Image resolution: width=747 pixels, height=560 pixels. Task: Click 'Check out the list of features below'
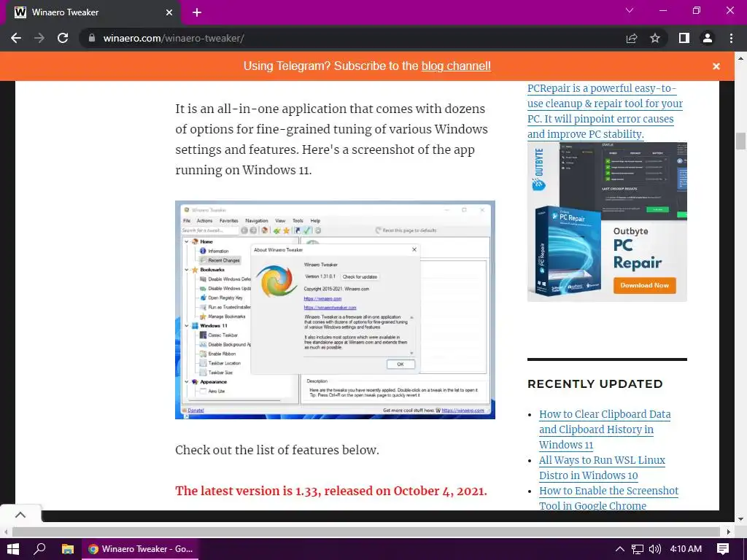click(276, 450)
